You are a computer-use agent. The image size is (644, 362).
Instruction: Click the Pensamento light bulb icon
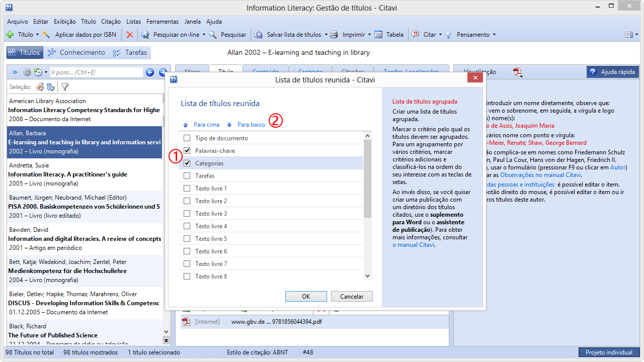pos(448,35)
